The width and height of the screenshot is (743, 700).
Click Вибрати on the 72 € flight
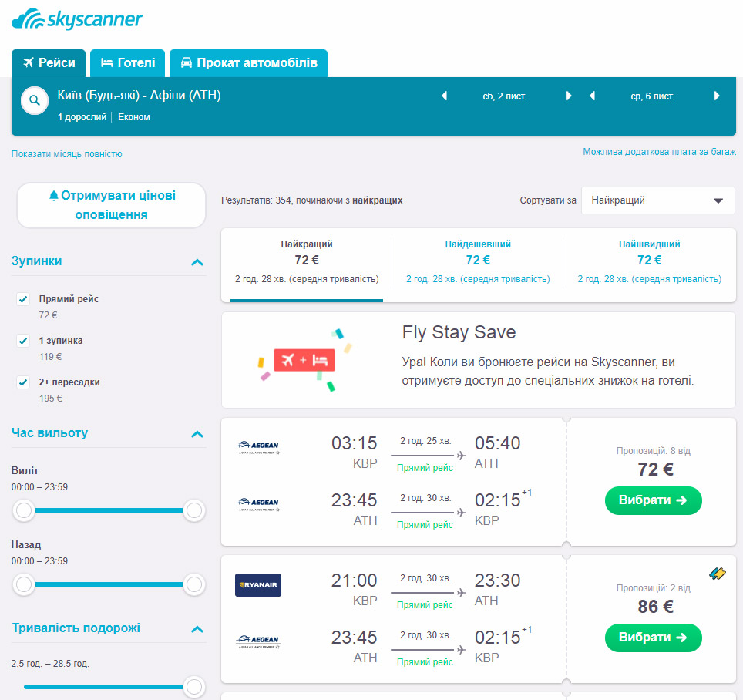click(654, 500)
